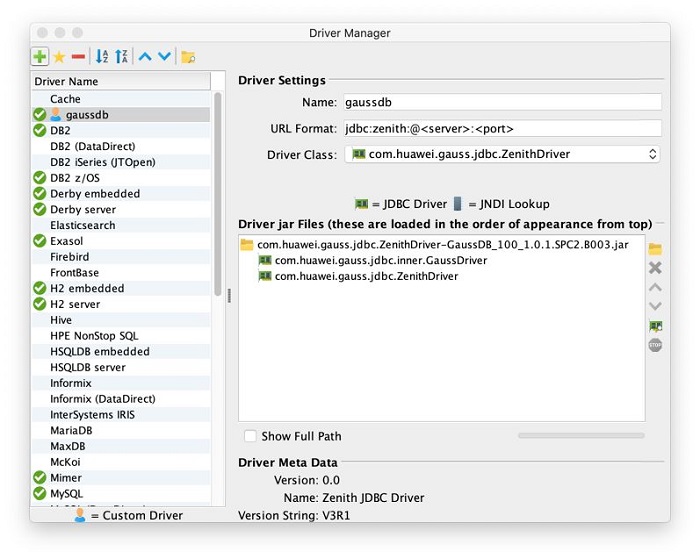
Task: Click the folder search icon in toolbar
Action: 188,57
